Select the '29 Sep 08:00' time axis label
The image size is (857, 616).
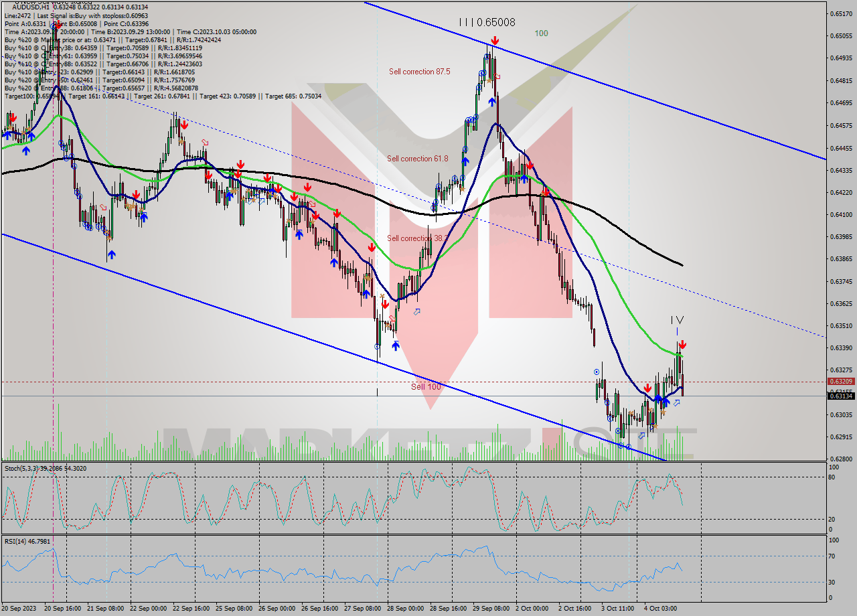click(491, 608)
